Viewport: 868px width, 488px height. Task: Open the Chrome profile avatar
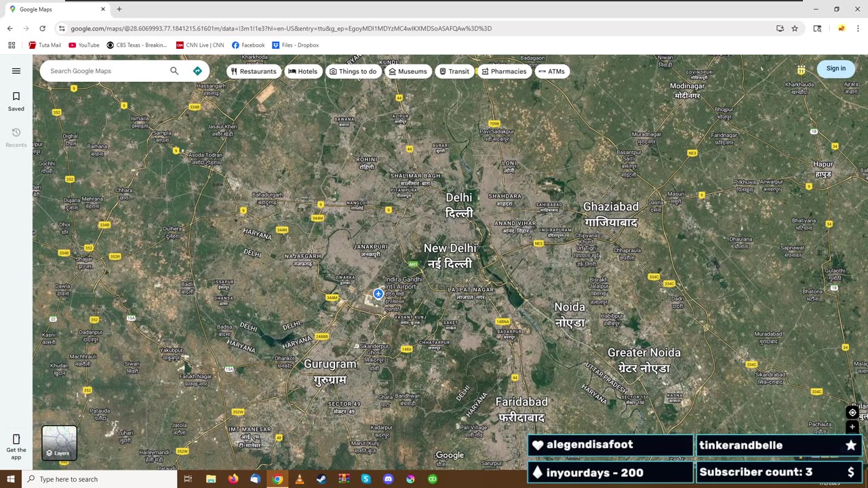[842, 28]
